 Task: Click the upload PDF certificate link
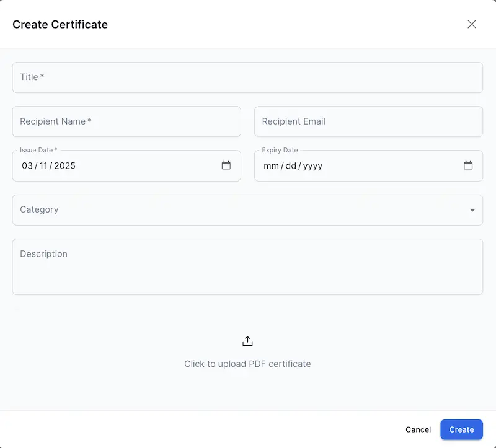tap(247, 364)
